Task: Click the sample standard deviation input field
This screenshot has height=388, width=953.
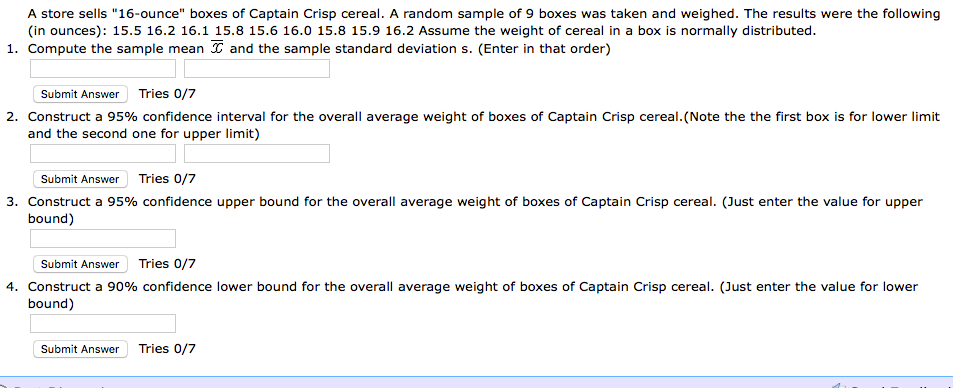Action: tap(257, 69)
